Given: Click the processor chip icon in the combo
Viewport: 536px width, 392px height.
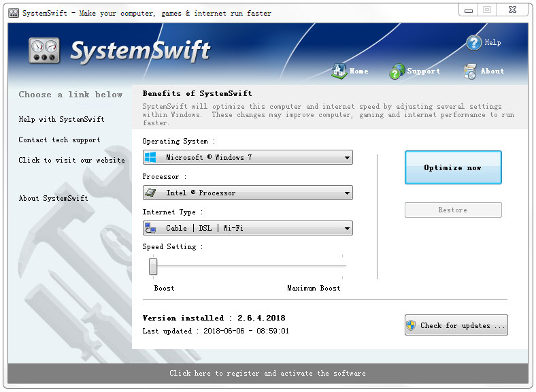Looking at the screenshot, I should click(x=150, y=193).
